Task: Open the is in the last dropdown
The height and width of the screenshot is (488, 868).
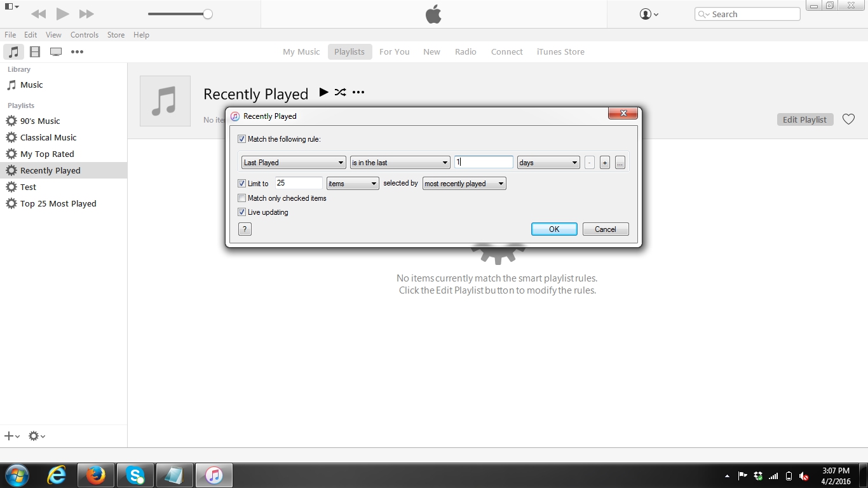Action: pyautogui.click(x=400, y=163)
